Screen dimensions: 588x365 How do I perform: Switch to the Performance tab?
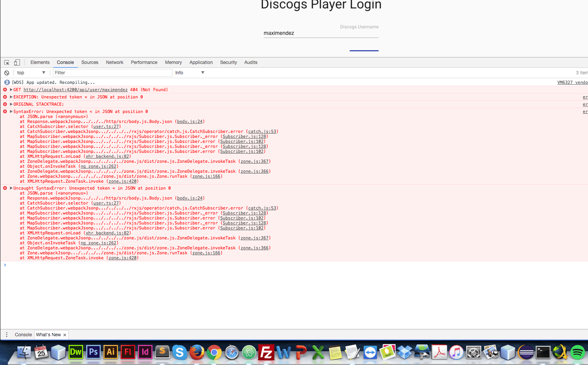(x=144, y=62)
